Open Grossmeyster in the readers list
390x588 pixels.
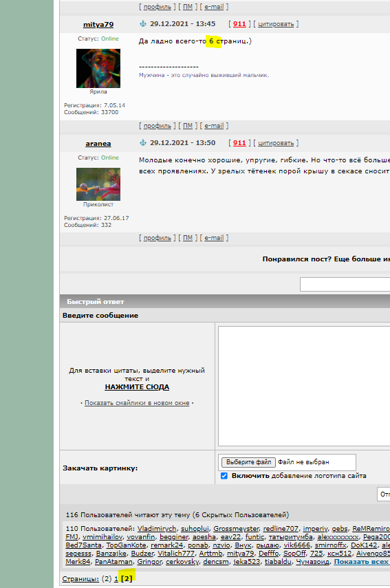pos(236,529)
